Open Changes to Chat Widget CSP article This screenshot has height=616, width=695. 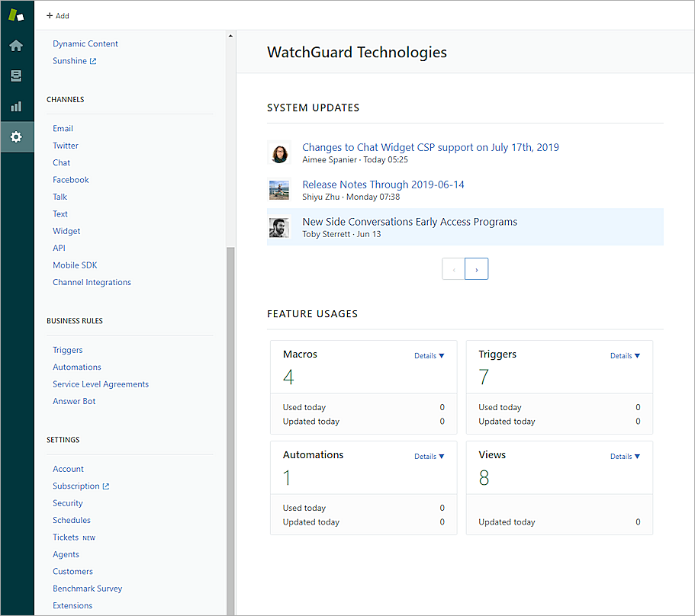[x=430, y=147]
